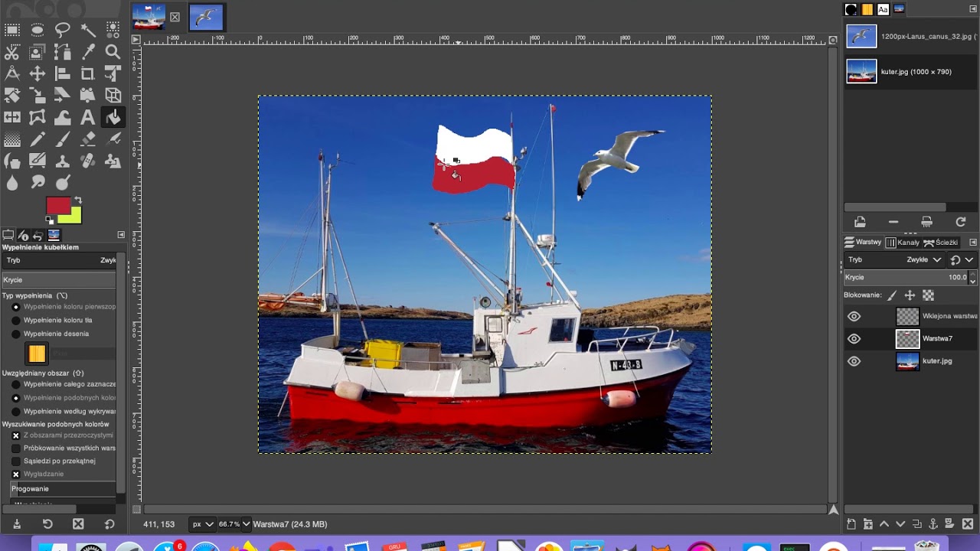Screen dimensions: 980x551
Task: Select Wypełnienie całego zaznaczenia option
Action: [x=15, y=384]
